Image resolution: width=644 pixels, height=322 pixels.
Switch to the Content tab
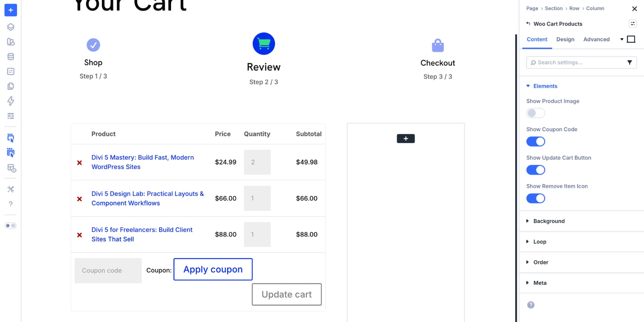[537, 39]
